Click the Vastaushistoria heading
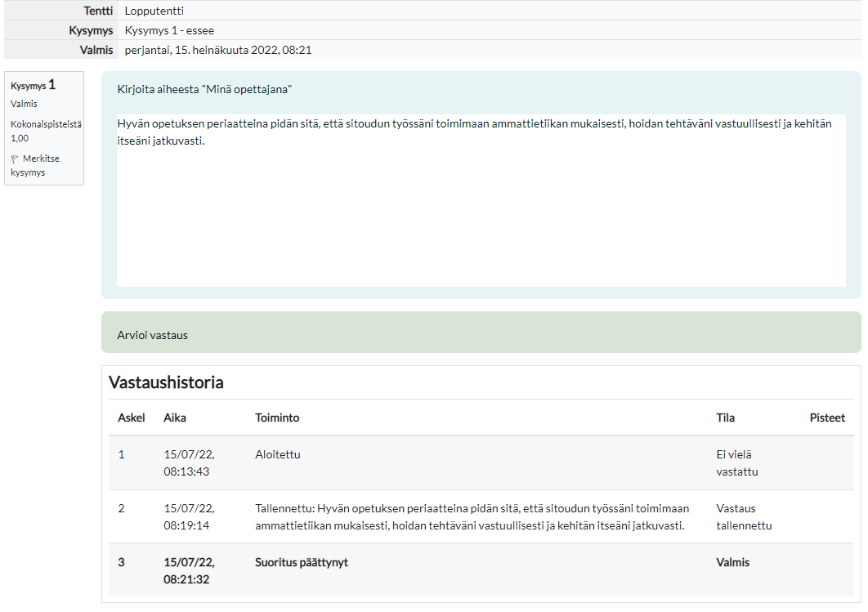Viewport: 868px width, 612px height. click(166, 382)
